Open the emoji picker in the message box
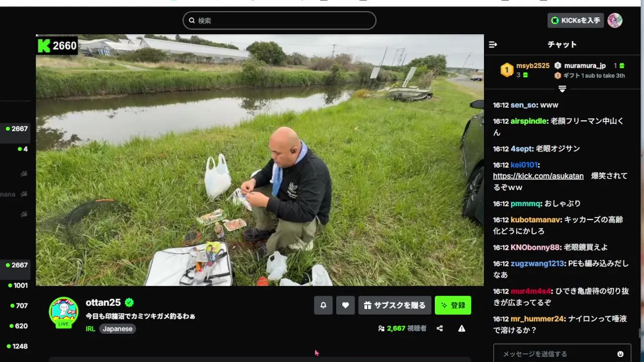Image resolution: width=644 pixels, height=362 pixels. (620, 354)
